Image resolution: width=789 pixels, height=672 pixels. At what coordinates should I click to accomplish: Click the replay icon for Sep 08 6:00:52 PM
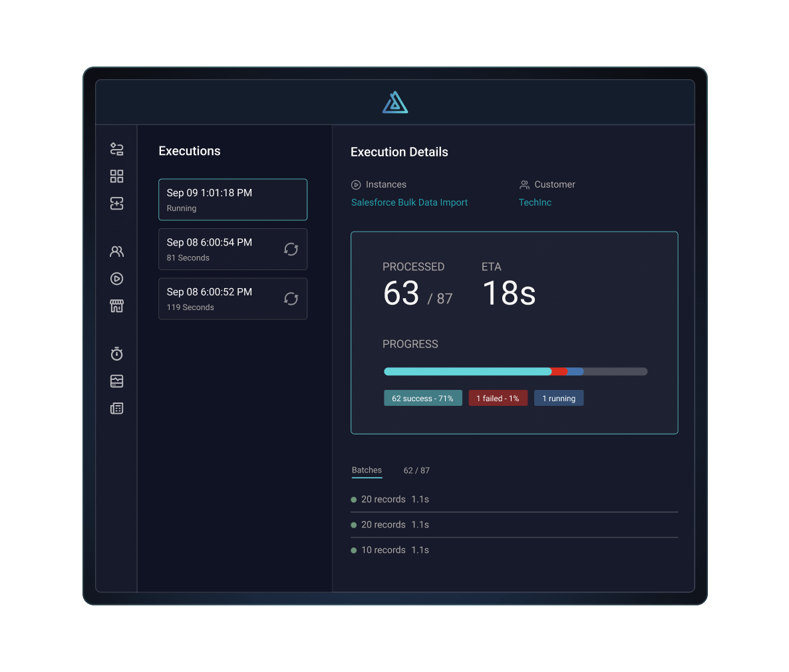[x=291, y=299]
